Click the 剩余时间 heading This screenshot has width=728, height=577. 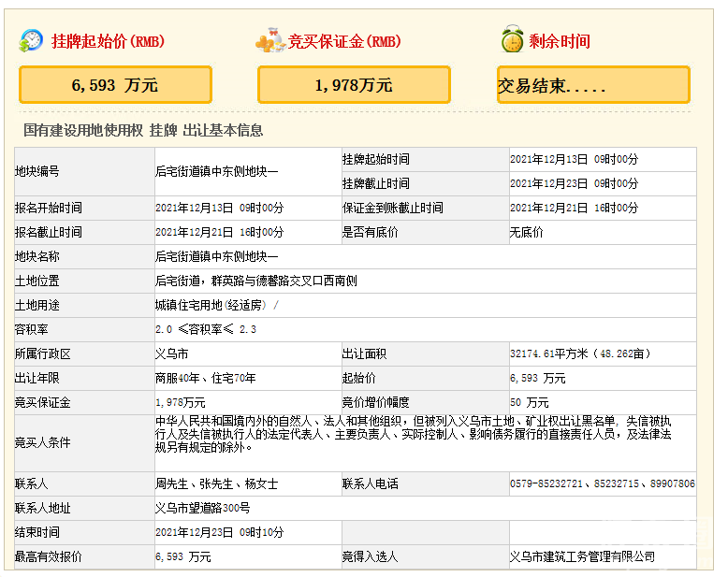tap(560, 42)
